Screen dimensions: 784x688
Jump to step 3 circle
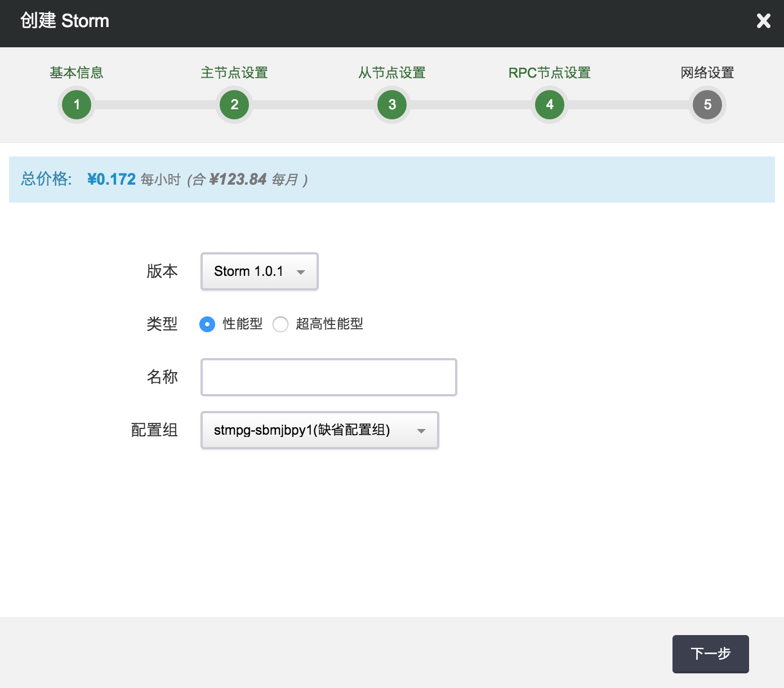point(392,105)
